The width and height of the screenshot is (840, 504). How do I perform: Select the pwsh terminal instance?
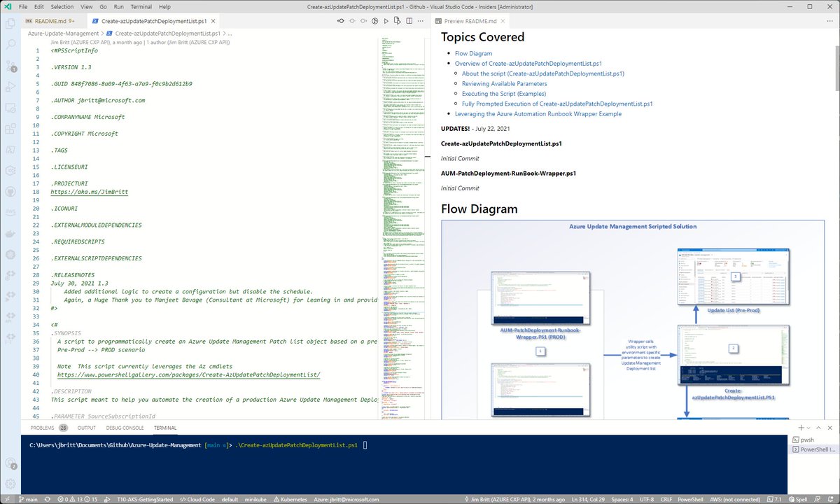click(815, 440)
